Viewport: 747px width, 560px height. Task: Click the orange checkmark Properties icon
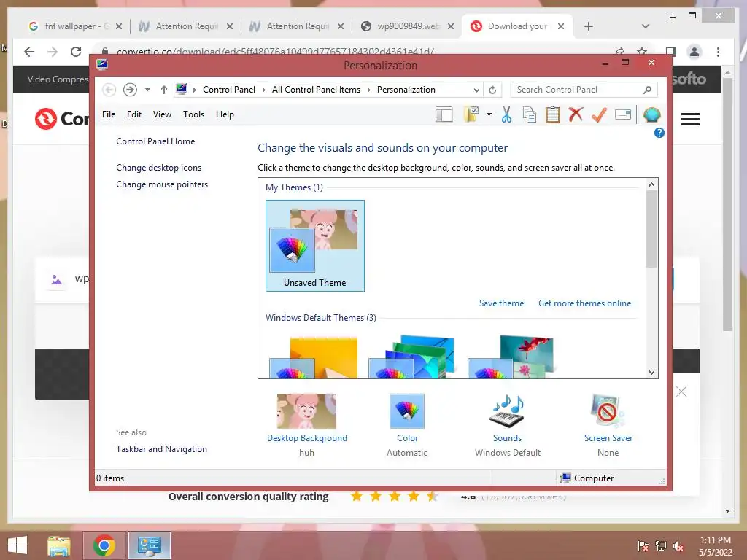click(600, 114)
